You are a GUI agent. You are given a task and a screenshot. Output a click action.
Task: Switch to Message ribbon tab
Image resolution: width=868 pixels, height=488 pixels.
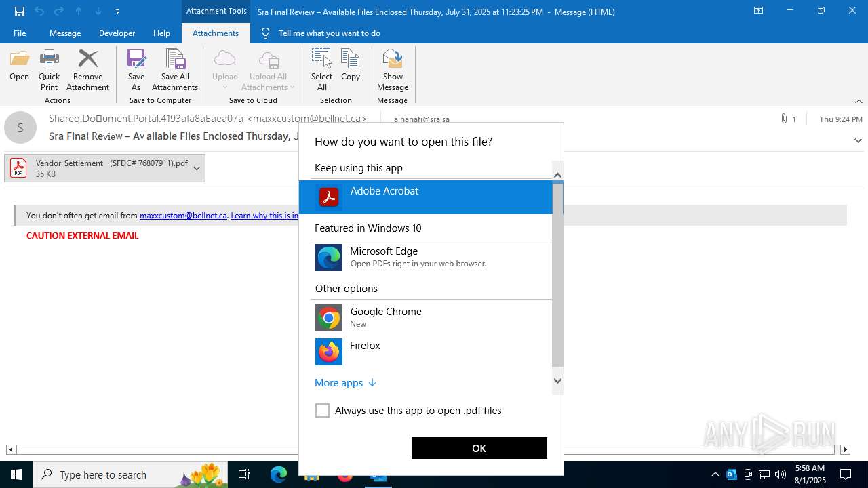[65, 33]
